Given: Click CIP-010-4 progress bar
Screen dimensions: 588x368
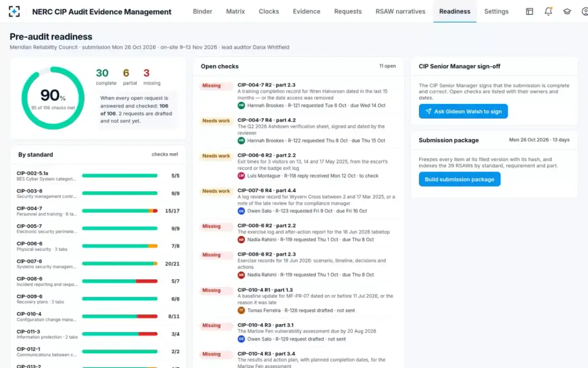Looking at the screenshot, I should tap(120, 316).
